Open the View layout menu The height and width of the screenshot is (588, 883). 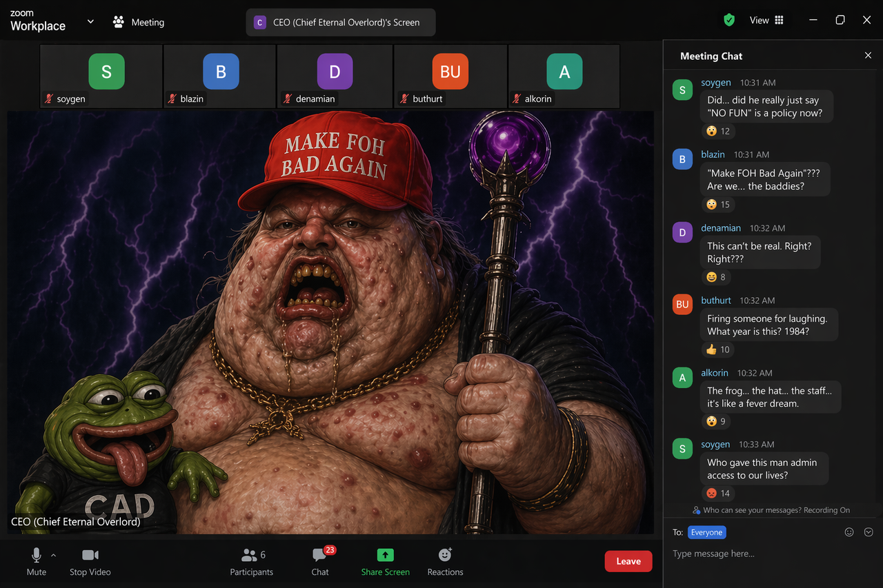pyautogui.click(x=766, y=21)
